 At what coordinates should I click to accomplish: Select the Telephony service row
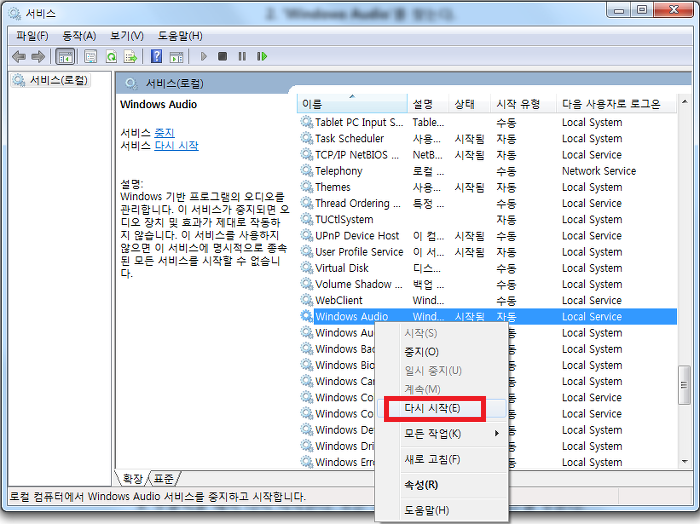(x=488, y=171)
